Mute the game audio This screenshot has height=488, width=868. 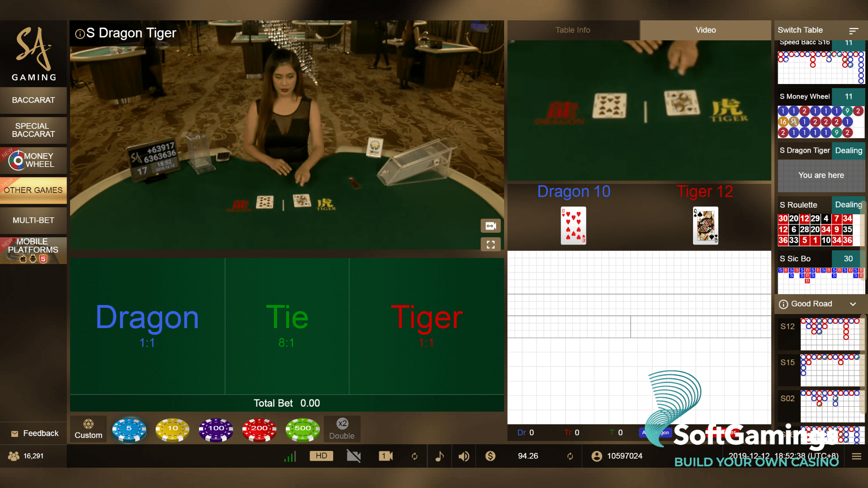coord(463,456)
